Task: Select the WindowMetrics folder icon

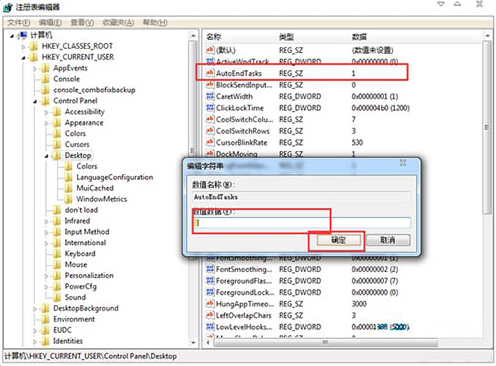Action: [68, 199]
